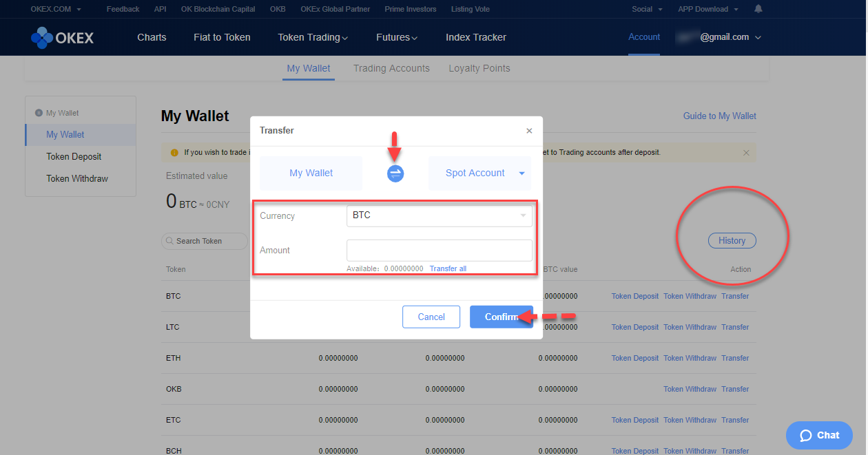The image size is (868, 455).
Task: Click Token Withdraw in the LTC row
Action: 690,328
